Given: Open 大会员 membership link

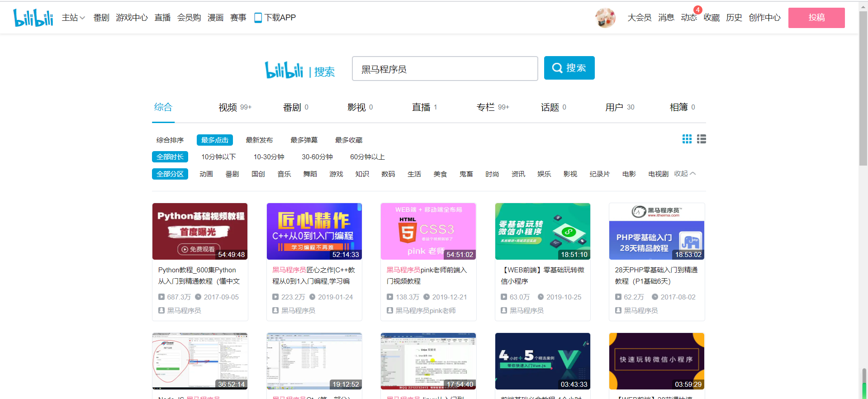Looking at the screenshot, I should [640, 18].
